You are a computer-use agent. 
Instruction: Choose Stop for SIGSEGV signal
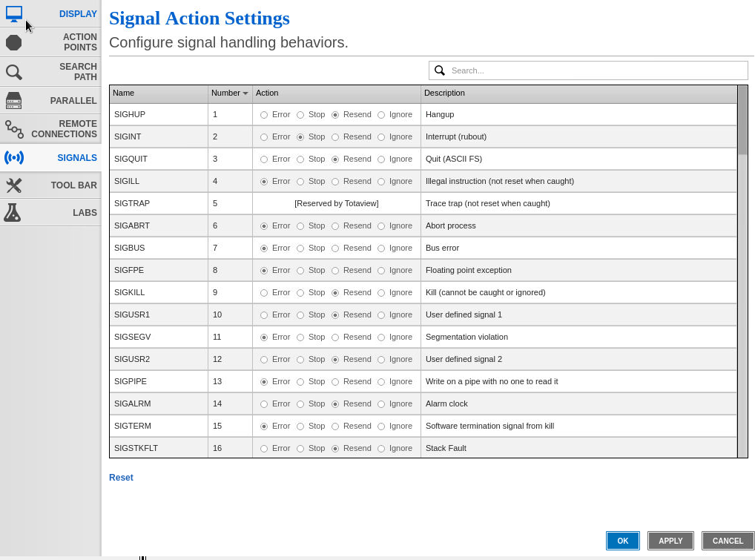[x=300, y=337]
